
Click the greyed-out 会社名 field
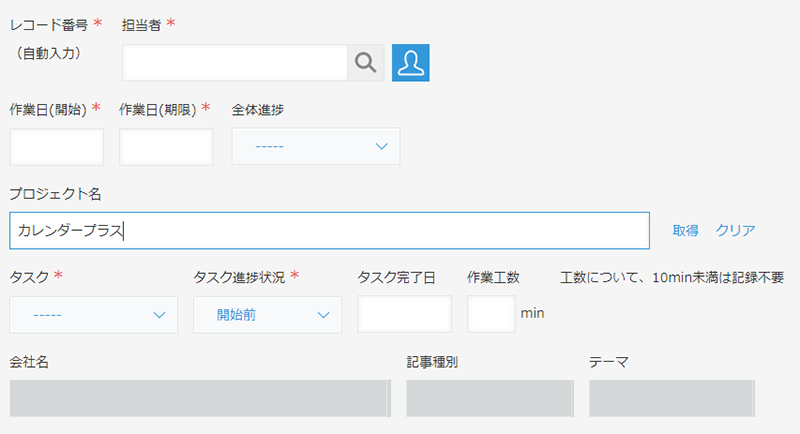click(199, 398)
